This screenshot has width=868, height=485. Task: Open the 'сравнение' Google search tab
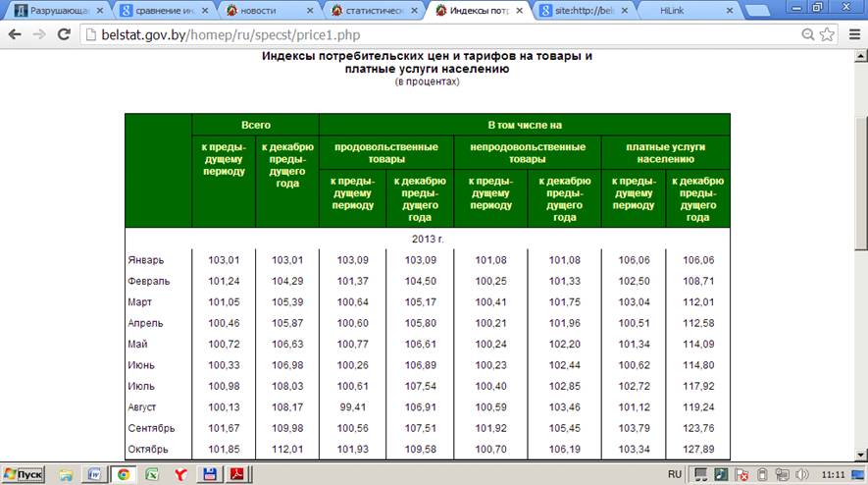pos(155,11)
